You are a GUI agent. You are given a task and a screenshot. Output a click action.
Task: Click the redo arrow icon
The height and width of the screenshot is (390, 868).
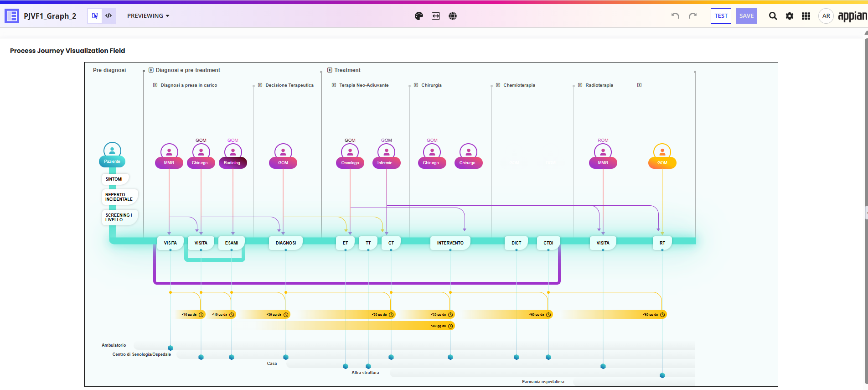[x=693, y=16]
